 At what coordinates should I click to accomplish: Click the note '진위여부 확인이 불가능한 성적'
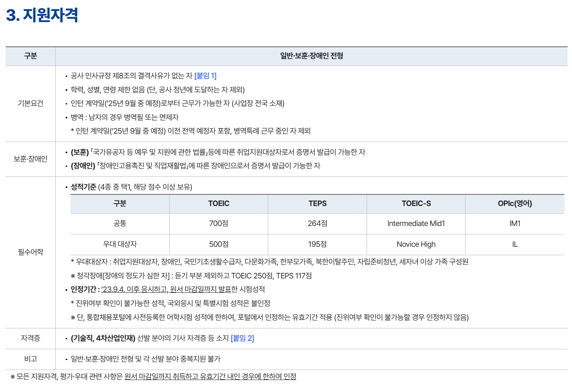pyautogui.click(x=171, y=303)
